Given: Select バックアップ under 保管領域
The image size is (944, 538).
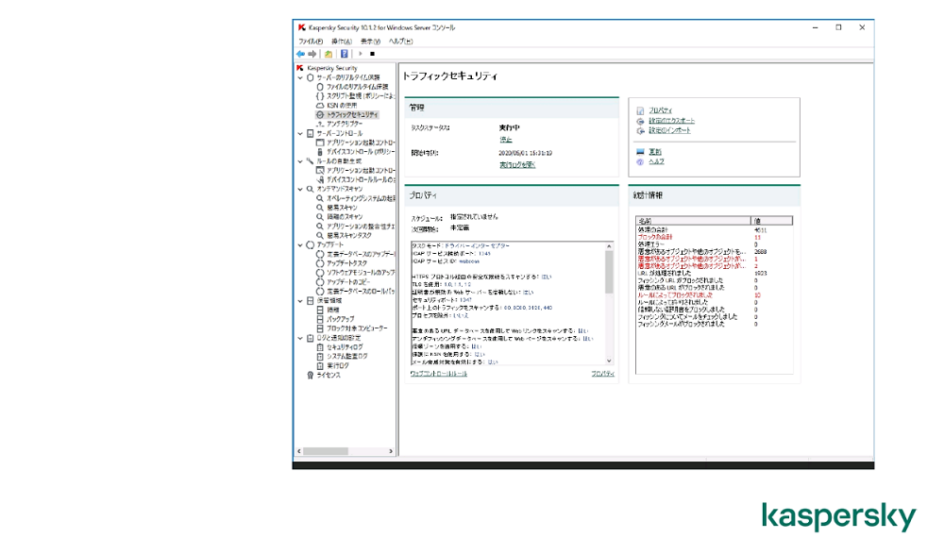Looking at the screenshot, I should [x=340, y=319].
